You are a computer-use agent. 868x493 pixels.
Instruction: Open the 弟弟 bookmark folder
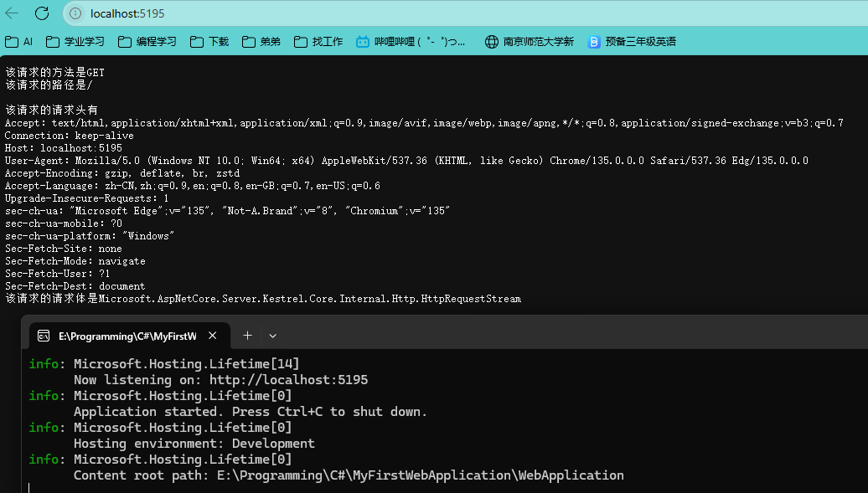point(261,41)
